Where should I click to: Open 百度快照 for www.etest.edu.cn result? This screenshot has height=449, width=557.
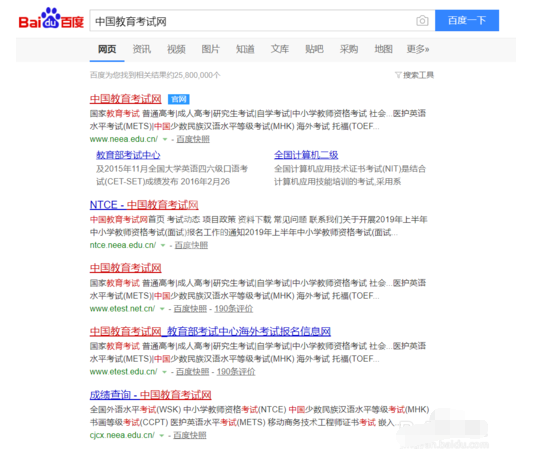[x=193, y=372]
